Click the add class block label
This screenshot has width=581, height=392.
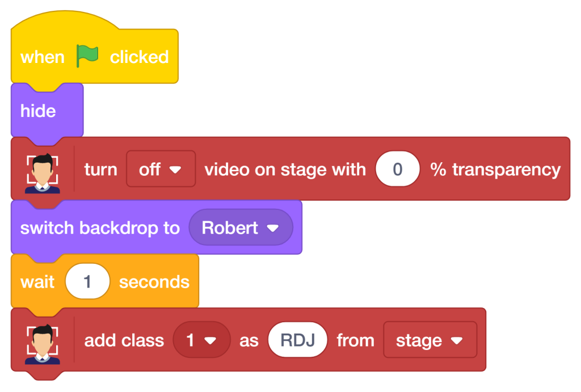(124, 340)
